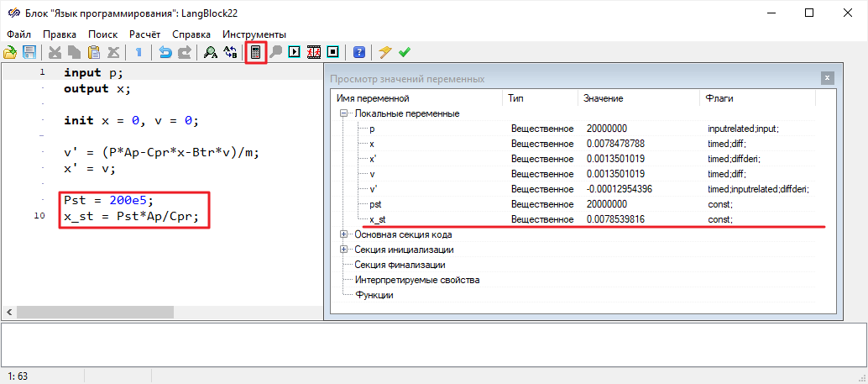Click the Find and Replace icon
Screen dimensions: 868x384
tap(231, 52)
